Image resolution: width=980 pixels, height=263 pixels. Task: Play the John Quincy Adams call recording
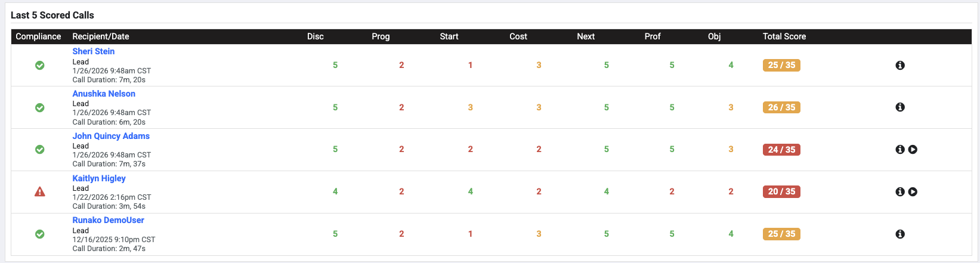click(x=913, y=150)
